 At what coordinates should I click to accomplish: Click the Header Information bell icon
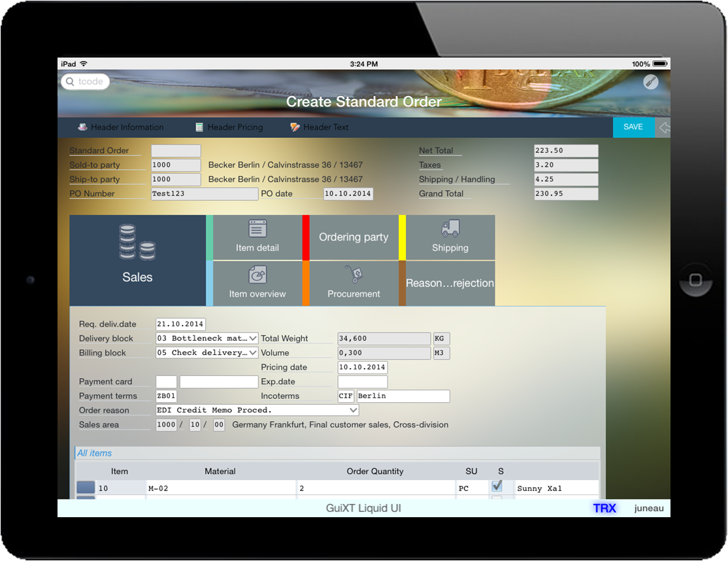[82, 127]
